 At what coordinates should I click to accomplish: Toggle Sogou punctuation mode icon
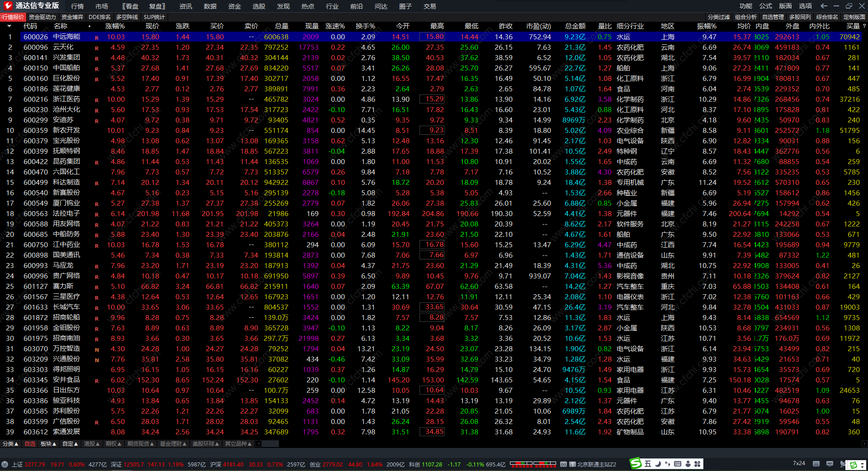point(667,464)
